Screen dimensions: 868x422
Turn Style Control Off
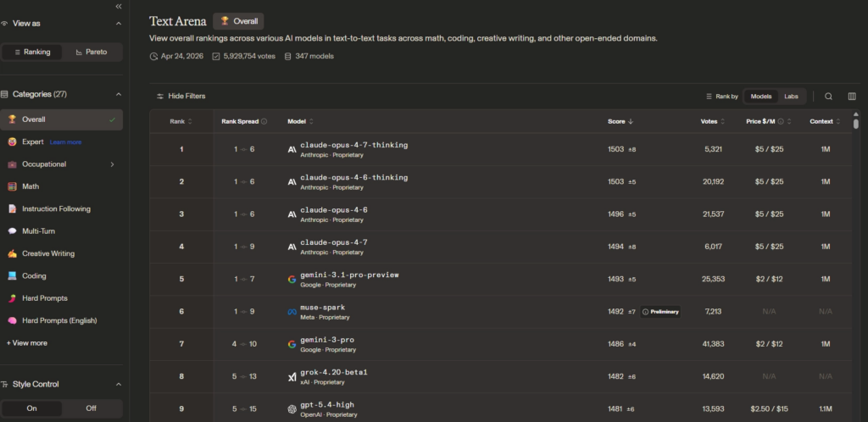tap(92, 408)
